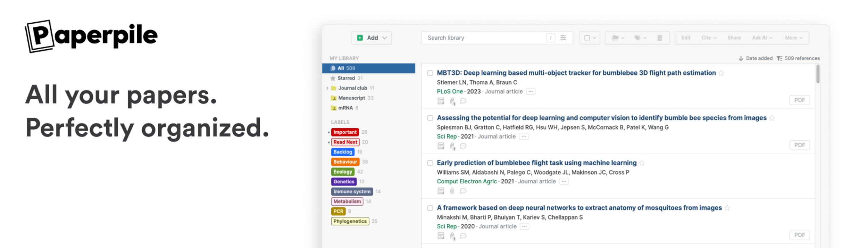Image resolution: width=868 pixels, height=248 pixels.
Task: Open the Cite dropdown
Action: tap(709, 38)
